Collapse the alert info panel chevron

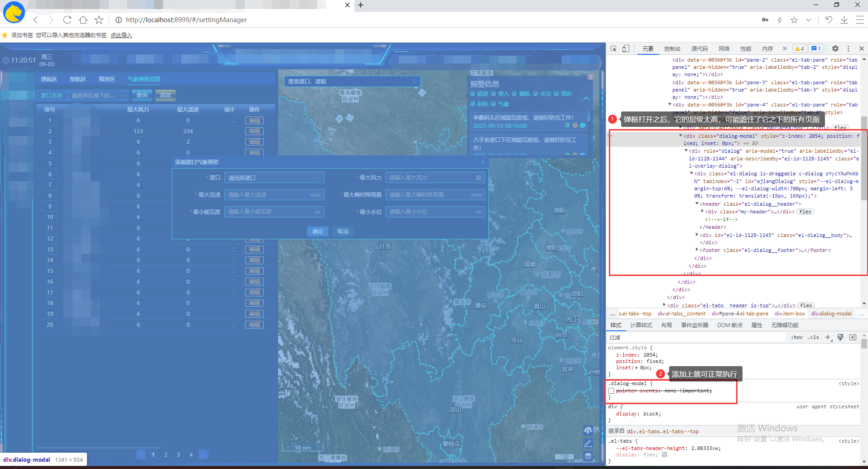coord(586,98)
